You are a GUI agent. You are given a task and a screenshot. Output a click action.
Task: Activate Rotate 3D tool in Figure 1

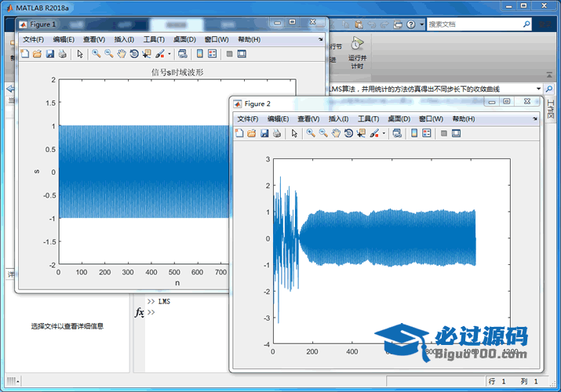click(134, 54)
